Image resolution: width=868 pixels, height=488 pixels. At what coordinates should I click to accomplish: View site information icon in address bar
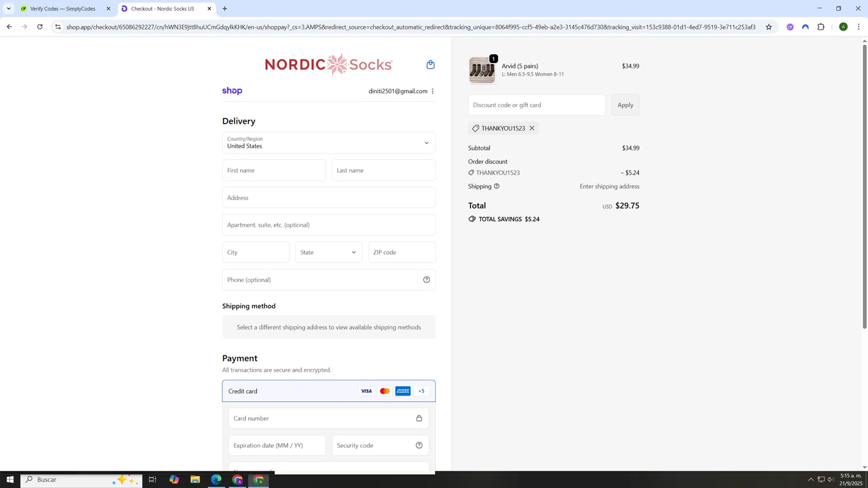pos(57,27)
